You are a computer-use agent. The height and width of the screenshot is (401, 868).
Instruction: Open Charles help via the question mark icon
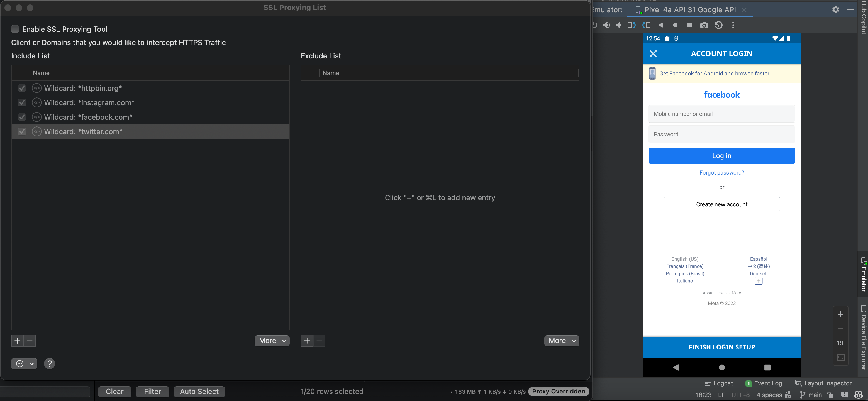tap(50, 363)
